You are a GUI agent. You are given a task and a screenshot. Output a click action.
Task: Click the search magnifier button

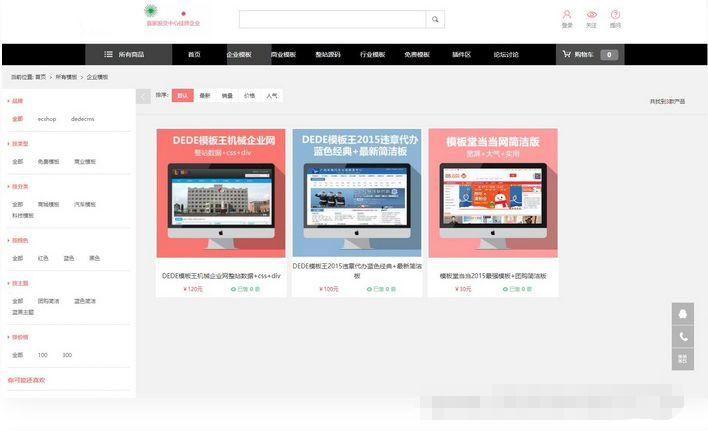coord(435,19)
